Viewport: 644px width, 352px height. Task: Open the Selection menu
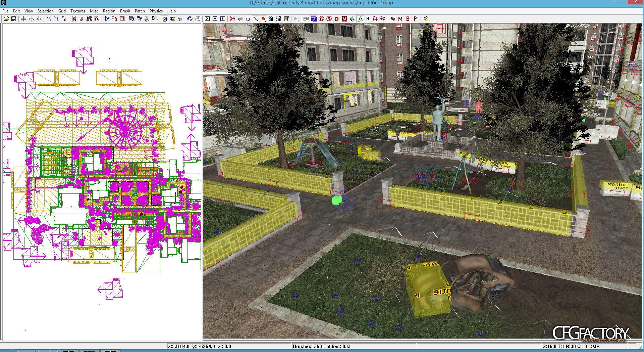(46, 11)
